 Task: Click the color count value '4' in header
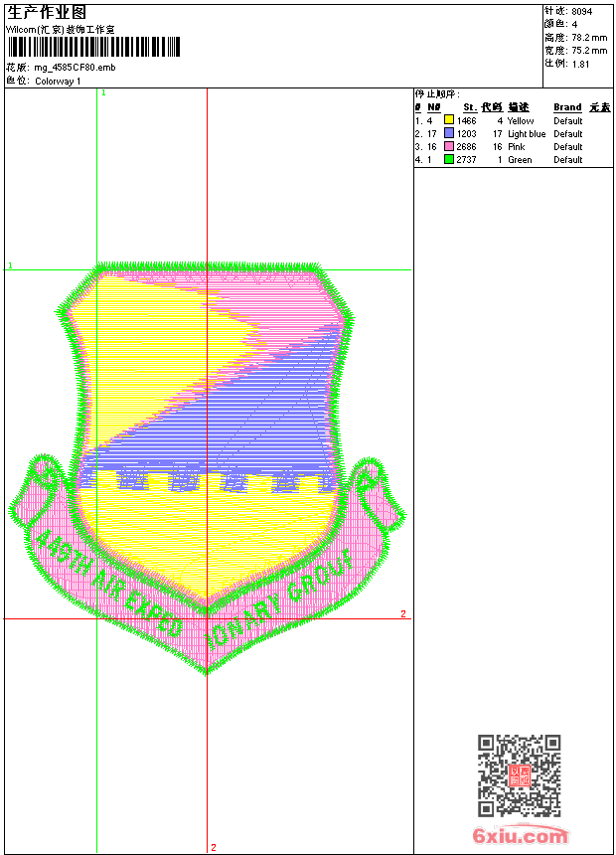pos(574,25)
